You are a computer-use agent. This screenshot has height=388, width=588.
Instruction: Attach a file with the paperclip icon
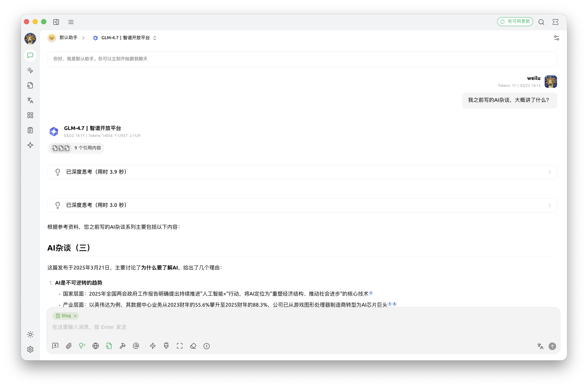pyautogui.click(x=69, y=346)
